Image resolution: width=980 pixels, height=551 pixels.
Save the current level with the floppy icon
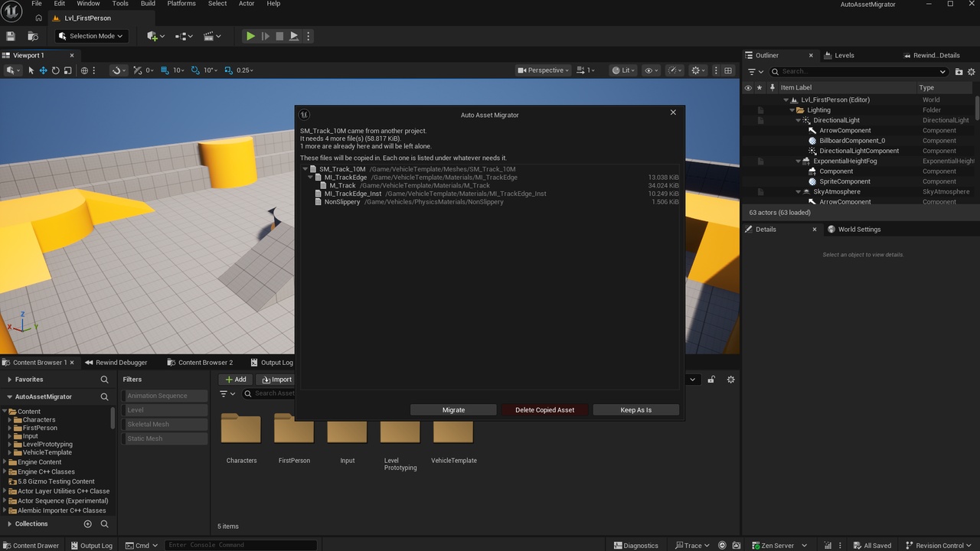[11, 36]
